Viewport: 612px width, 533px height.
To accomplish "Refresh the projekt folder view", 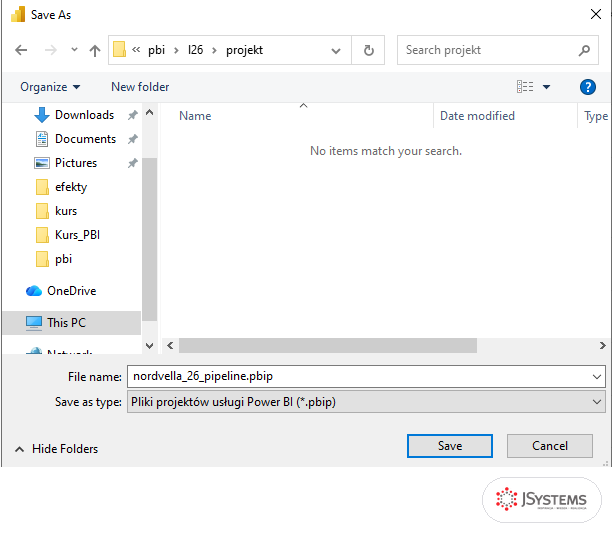I will [368, 50].
